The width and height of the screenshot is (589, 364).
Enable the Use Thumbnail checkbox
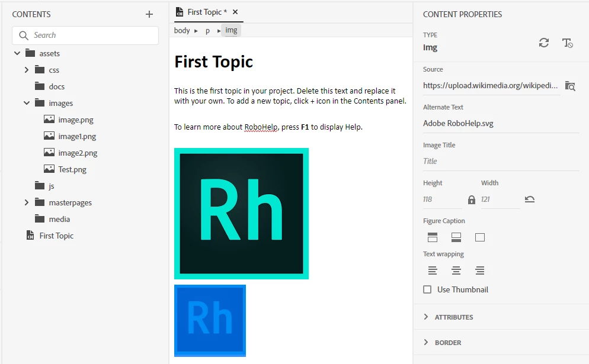(427, 289)
